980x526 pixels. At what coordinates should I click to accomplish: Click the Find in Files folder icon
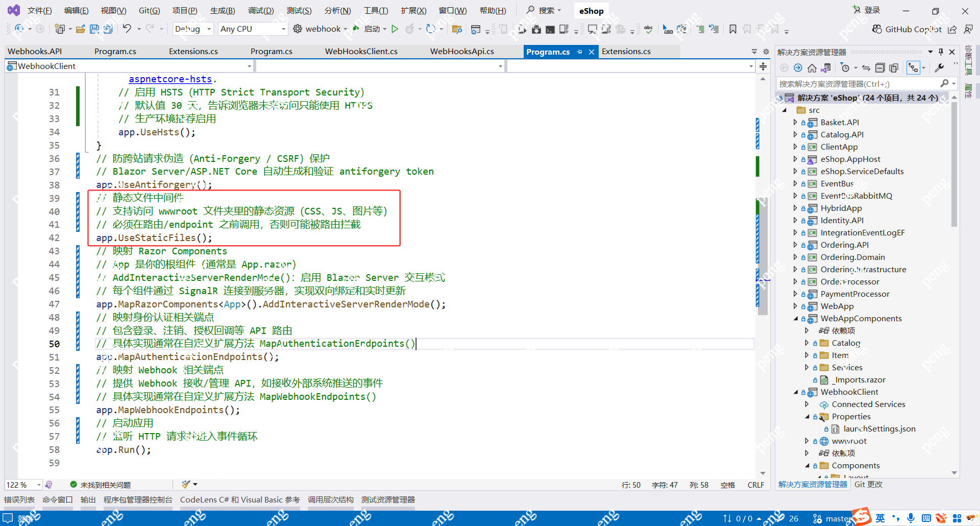[457, 29]
